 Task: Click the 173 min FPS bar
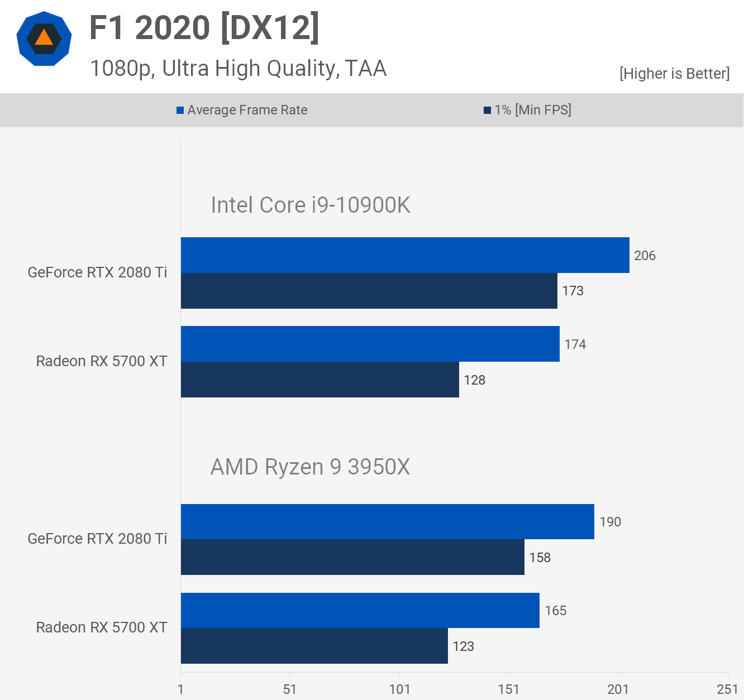coord(369,291)
